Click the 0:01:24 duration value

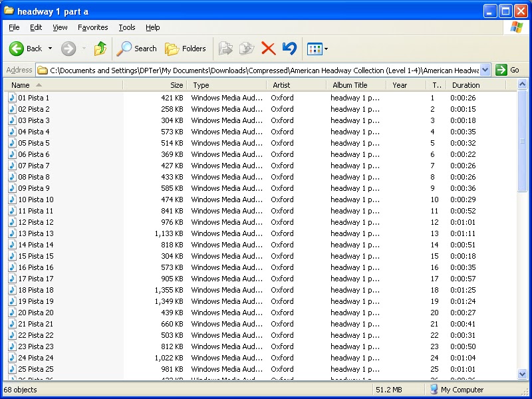(x=463, y=301)
